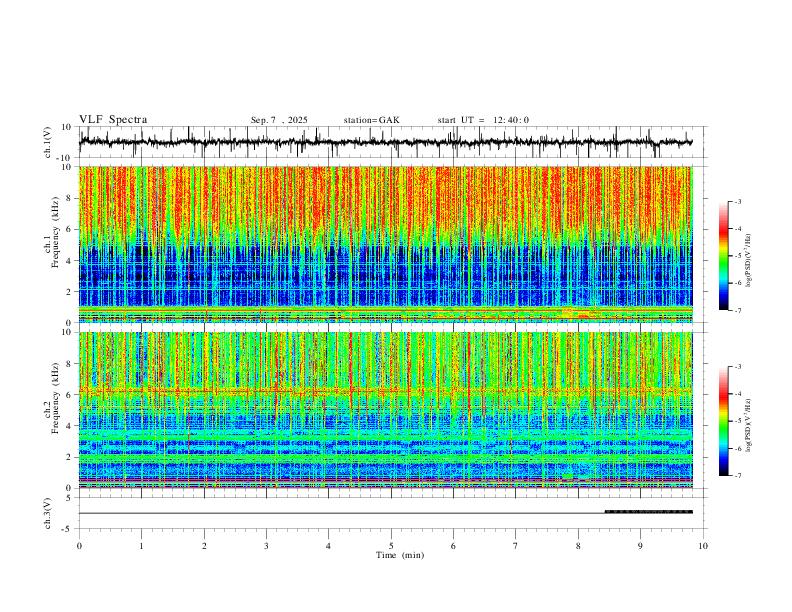Select the ch.1 colorbar "log(PSD)" label
The width and height of the screenshot is (792, 612).
click(x=748, y=261)
